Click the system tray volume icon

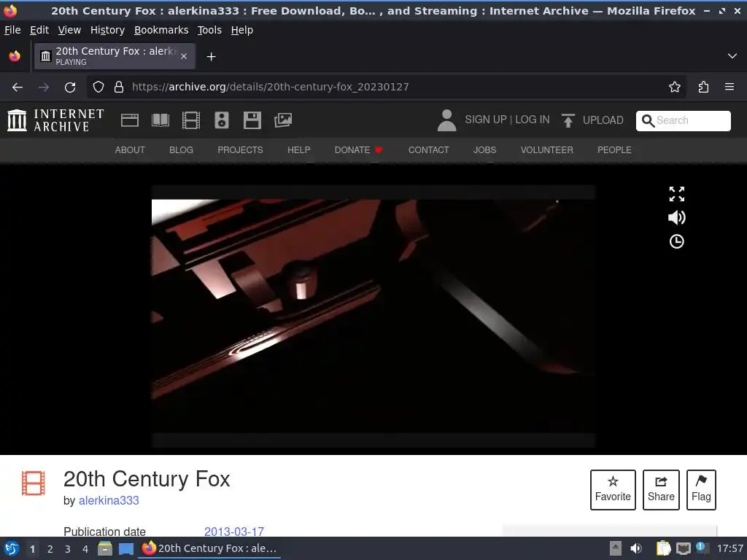(636, 548)
